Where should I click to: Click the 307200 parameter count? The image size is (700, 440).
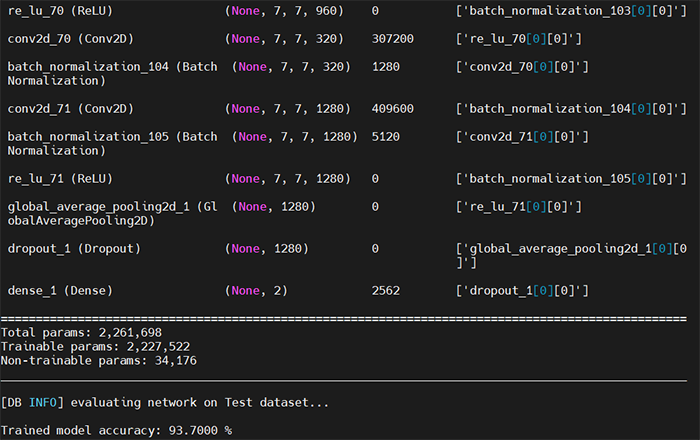click(392, 39)
